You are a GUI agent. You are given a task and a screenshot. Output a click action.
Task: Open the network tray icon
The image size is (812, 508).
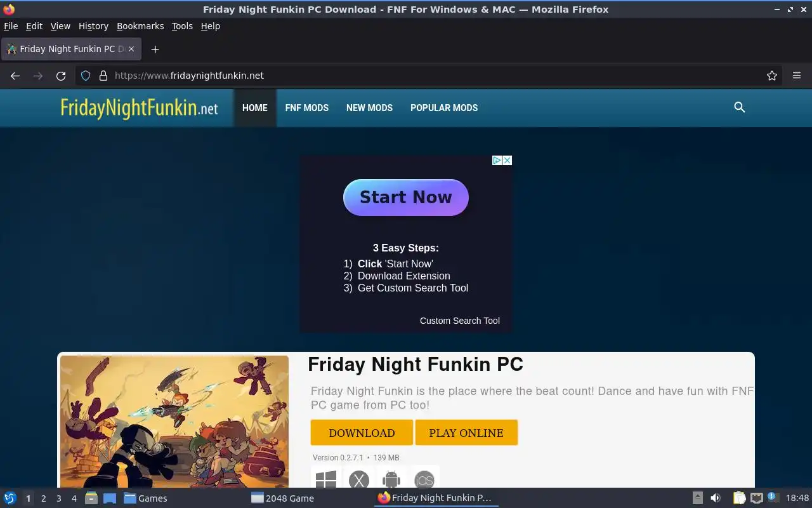click(x=756, y=498)
